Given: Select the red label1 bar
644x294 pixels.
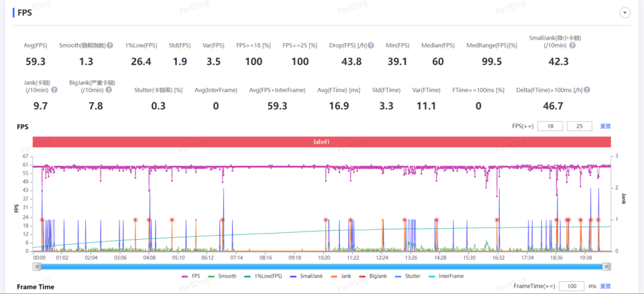Looking at the screenshot, I should pyautogui.click(x=321, y=142).
